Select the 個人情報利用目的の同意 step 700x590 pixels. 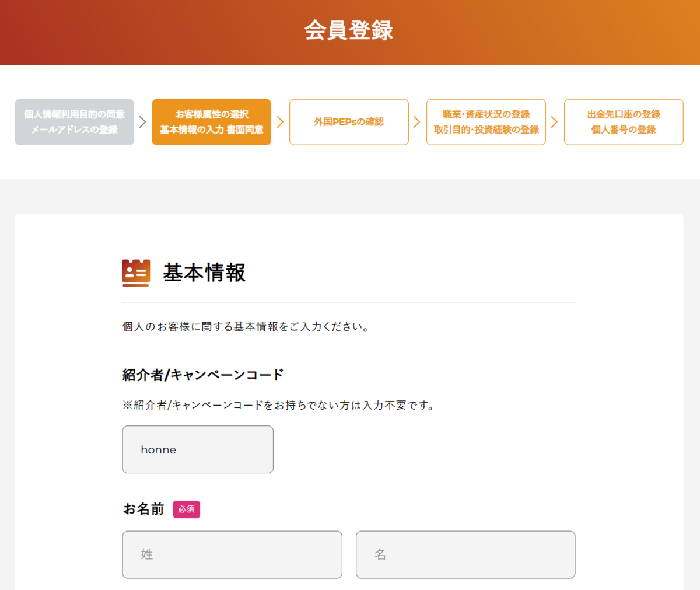(x=75, y=122)
